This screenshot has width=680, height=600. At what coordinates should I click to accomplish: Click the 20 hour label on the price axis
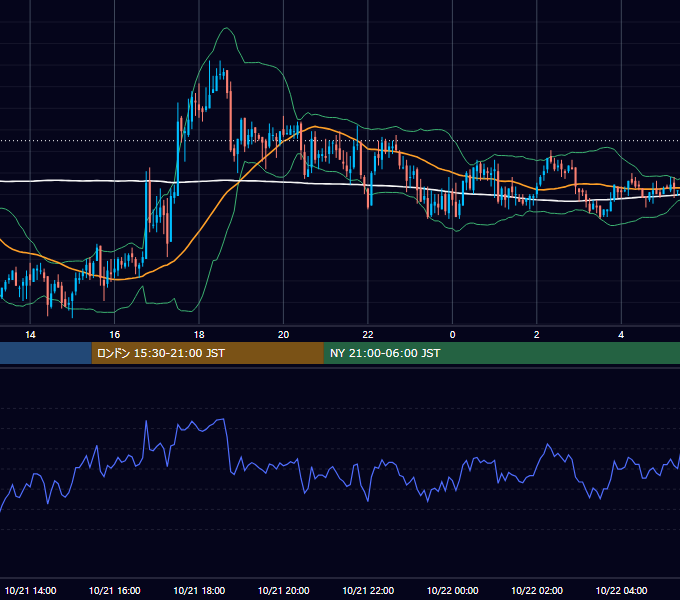pyautogui.click(x=283, y=335)
